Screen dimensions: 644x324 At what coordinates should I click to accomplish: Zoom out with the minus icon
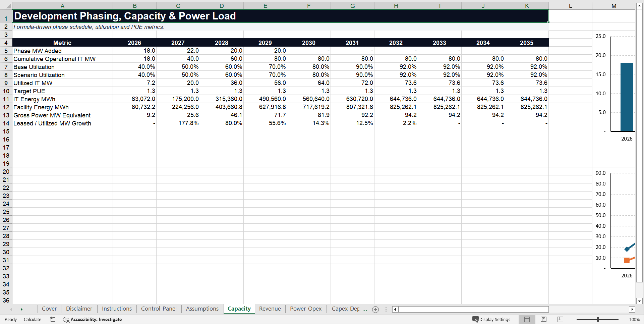click(573, 319)
